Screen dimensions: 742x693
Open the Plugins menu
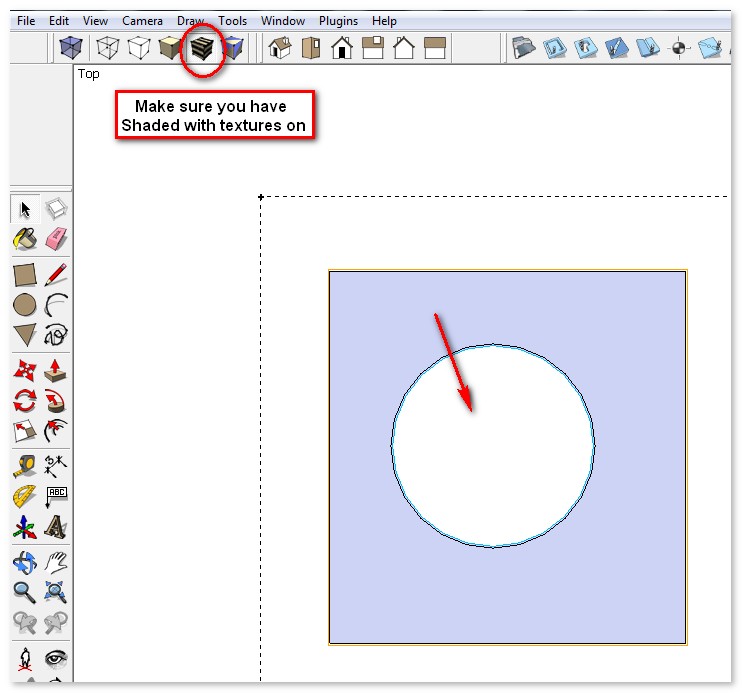pyautogui.click(x=338, y=20)
